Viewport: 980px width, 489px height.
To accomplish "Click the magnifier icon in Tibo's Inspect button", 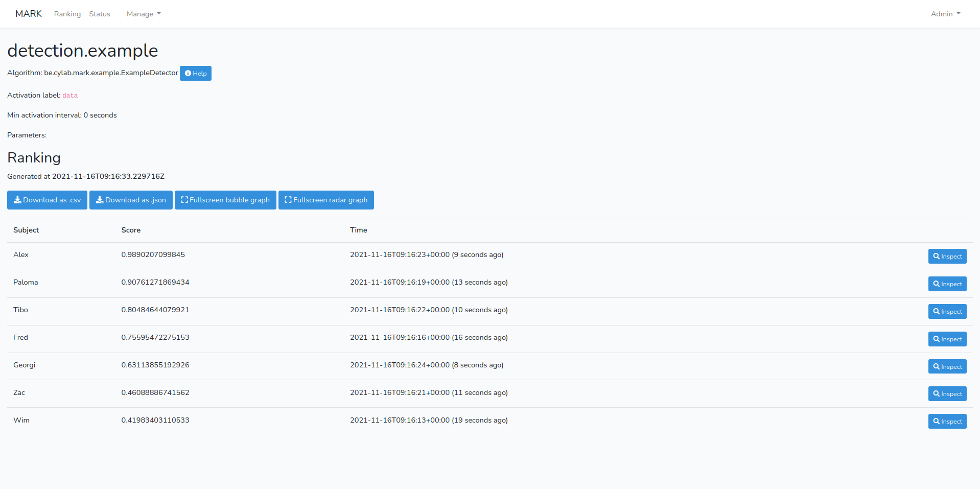I will [x=937, y=312].
